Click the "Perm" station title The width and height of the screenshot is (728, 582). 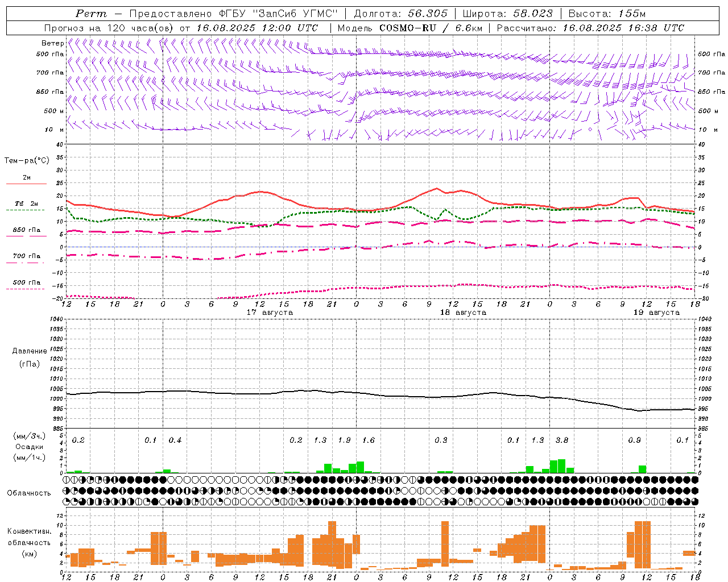pos(91,14)
